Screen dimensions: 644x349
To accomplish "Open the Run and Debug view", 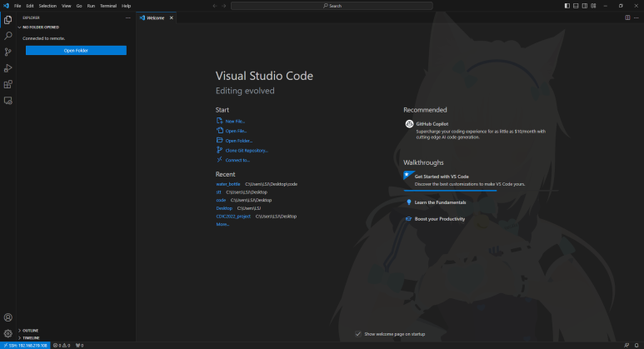I will click(7, 68).
